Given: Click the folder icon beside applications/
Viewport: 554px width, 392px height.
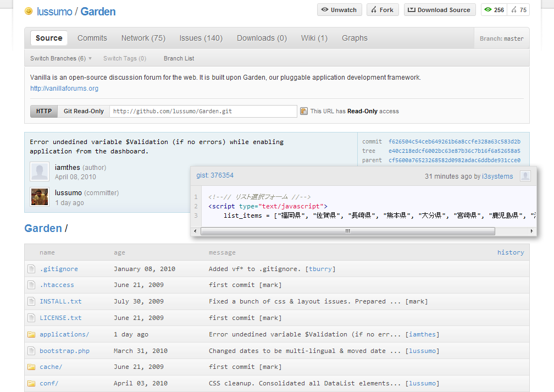Looking at the screenshot, I should (x=32, y=334).
